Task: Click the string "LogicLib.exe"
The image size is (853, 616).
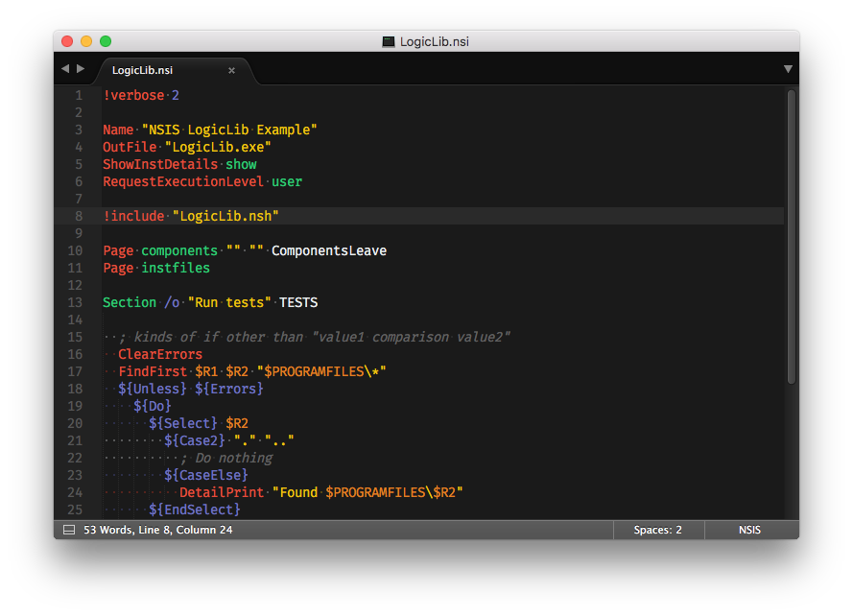Action: point(218,147)
